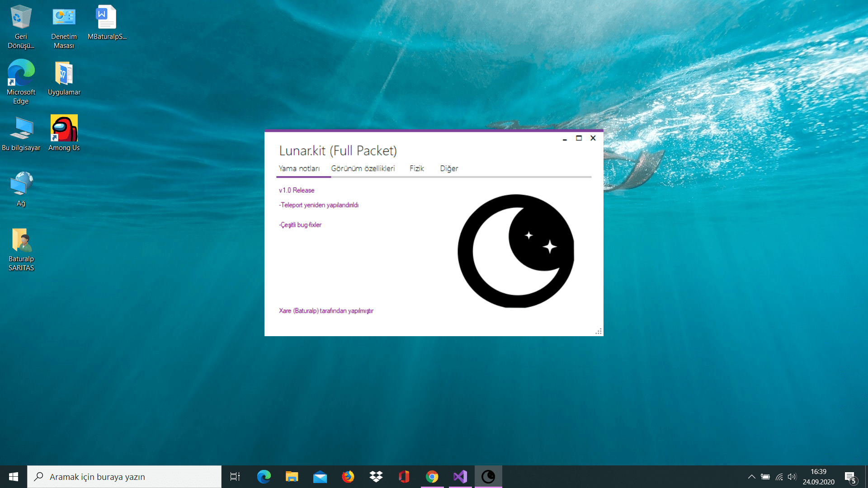Open the Fizik tab

coord(417,169)
